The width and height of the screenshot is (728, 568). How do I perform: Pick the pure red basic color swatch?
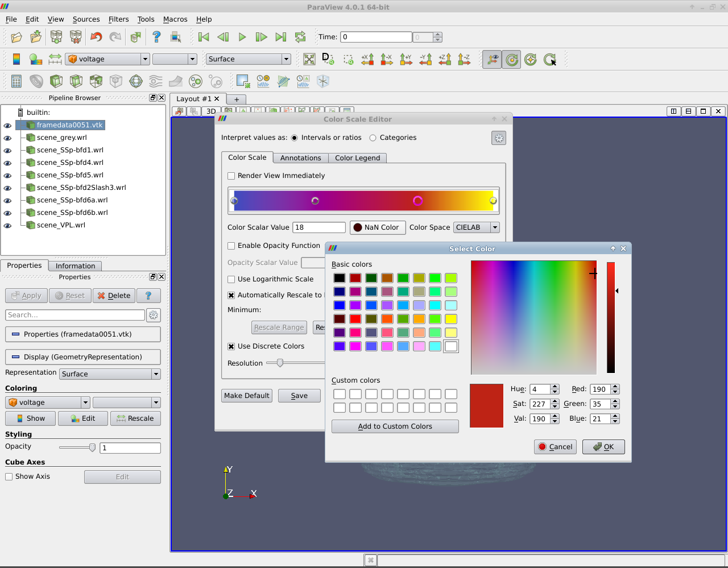tap(355, 319)
